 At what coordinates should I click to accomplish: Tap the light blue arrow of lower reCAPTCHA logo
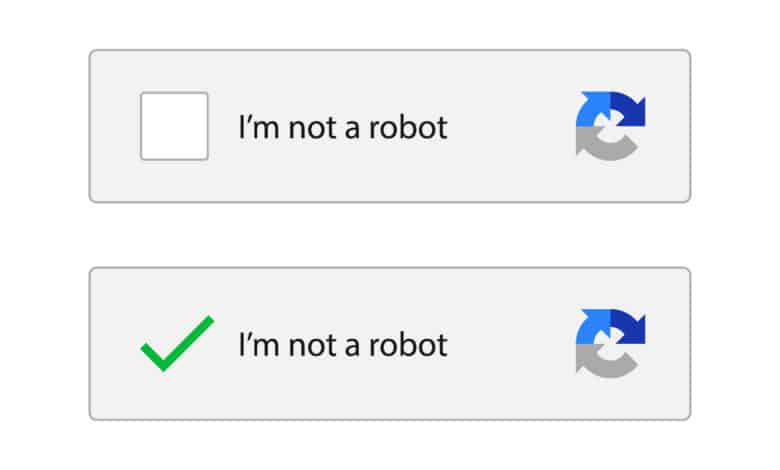pos(593,326)
